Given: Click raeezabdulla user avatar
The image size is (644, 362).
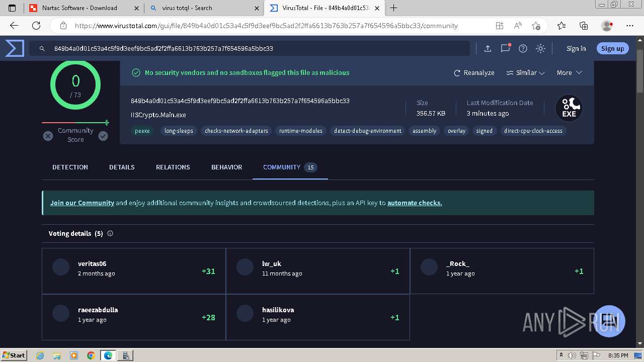Looking at the screenshot, I should (61, 313).
